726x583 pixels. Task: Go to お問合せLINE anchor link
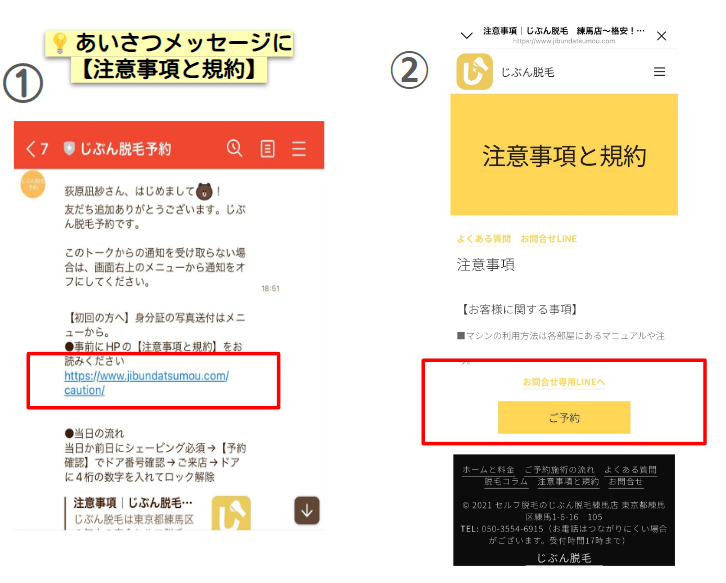549,239
